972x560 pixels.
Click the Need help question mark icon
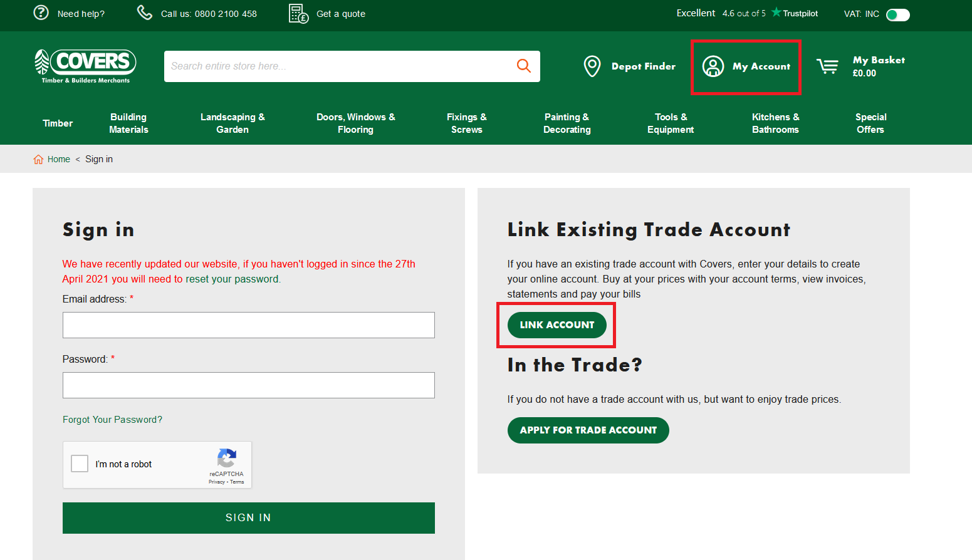pyautogui.click(x=41, y=13)
